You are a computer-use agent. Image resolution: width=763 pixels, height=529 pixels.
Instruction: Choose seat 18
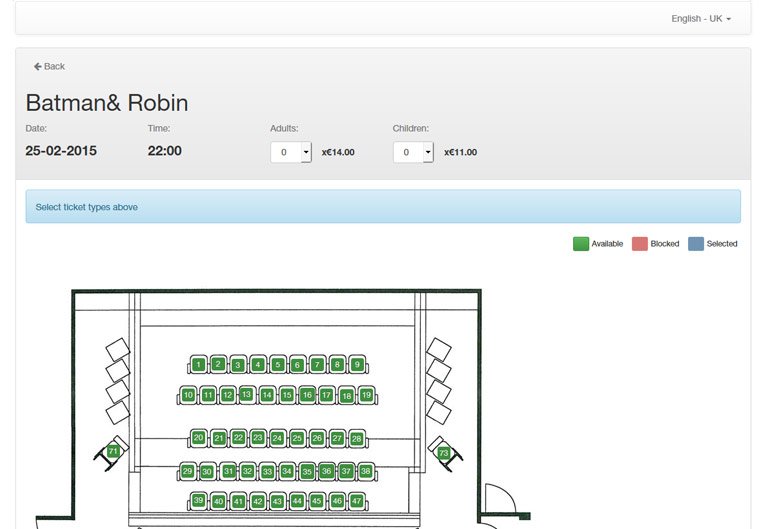pos(346,396)
